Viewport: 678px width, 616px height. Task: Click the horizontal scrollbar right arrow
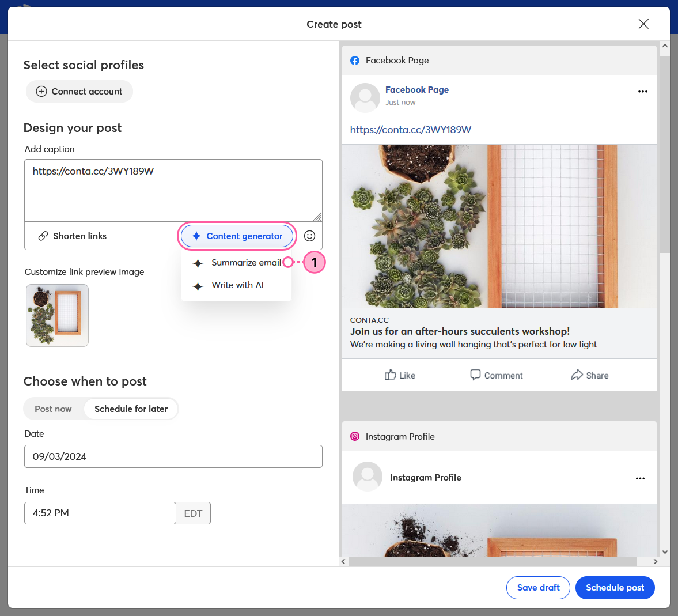[x=656, y=561]
